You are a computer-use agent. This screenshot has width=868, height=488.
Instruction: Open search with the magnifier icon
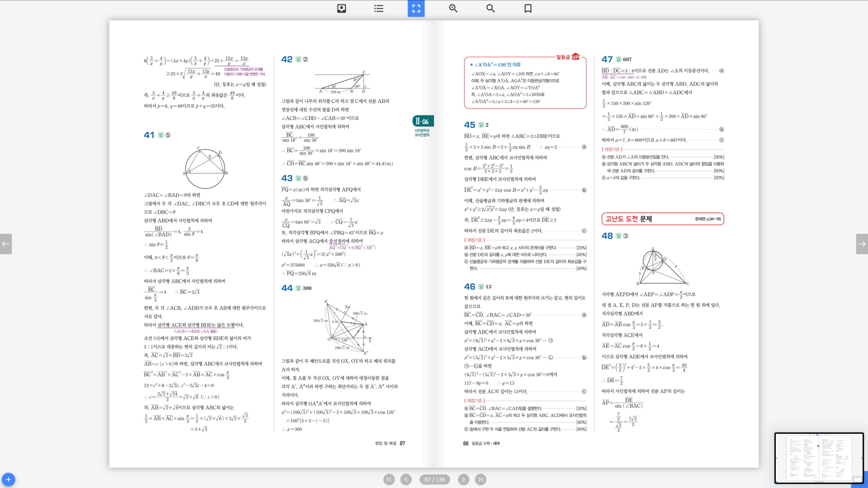(490, 8)
